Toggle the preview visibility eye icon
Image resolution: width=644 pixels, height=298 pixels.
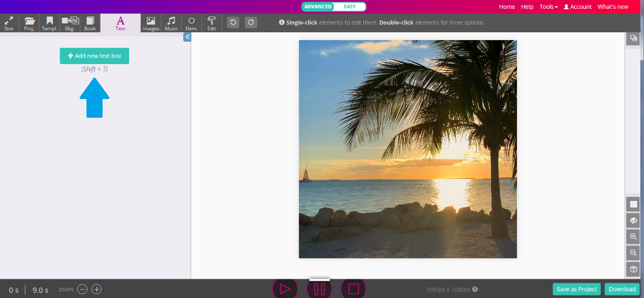pyautogui.click(x=633, y=220)
